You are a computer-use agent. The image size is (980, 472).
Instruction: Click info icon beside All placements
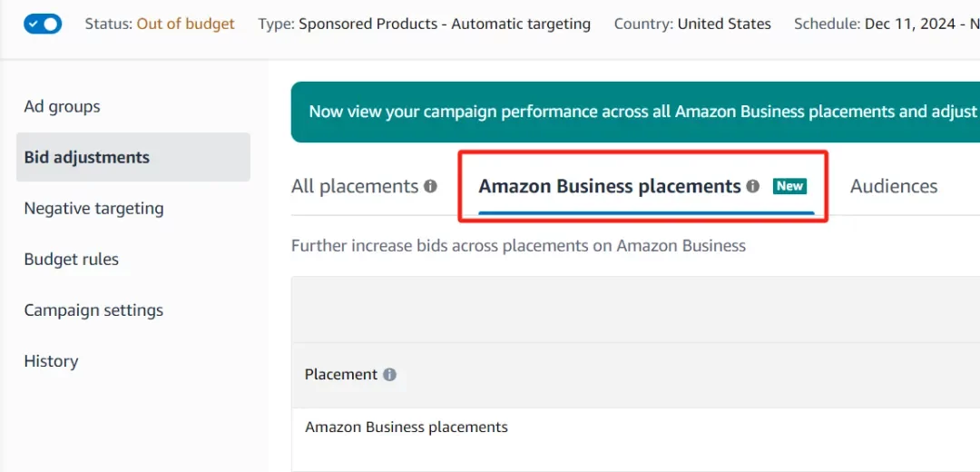pos(430,186)
